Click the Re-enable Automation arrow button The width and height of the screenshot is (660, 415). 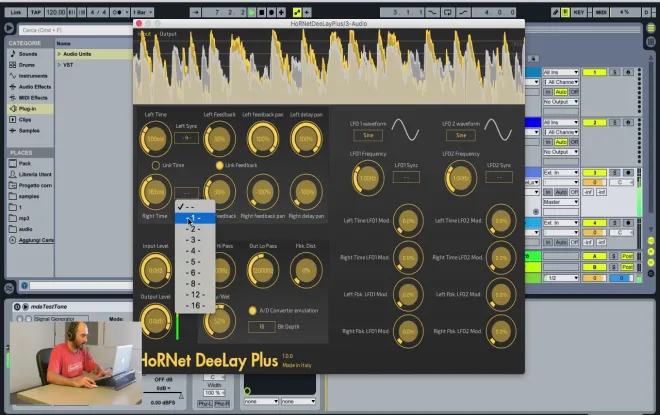307,12
